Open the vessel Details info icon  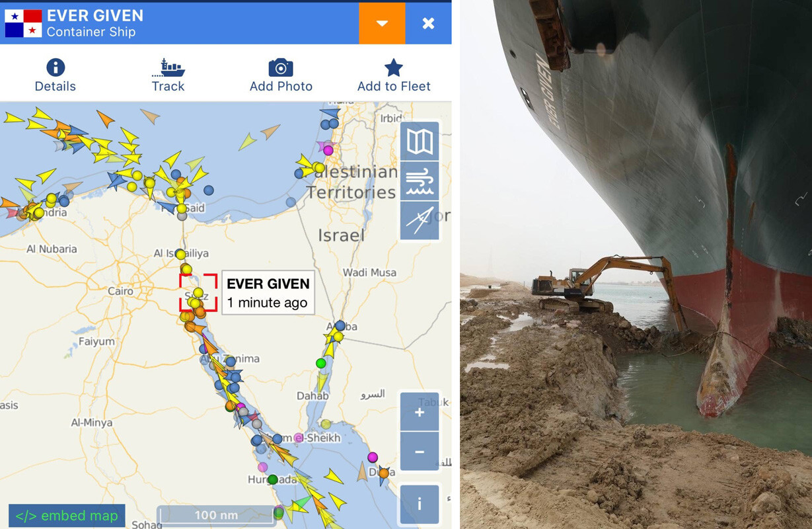[55, 67]
